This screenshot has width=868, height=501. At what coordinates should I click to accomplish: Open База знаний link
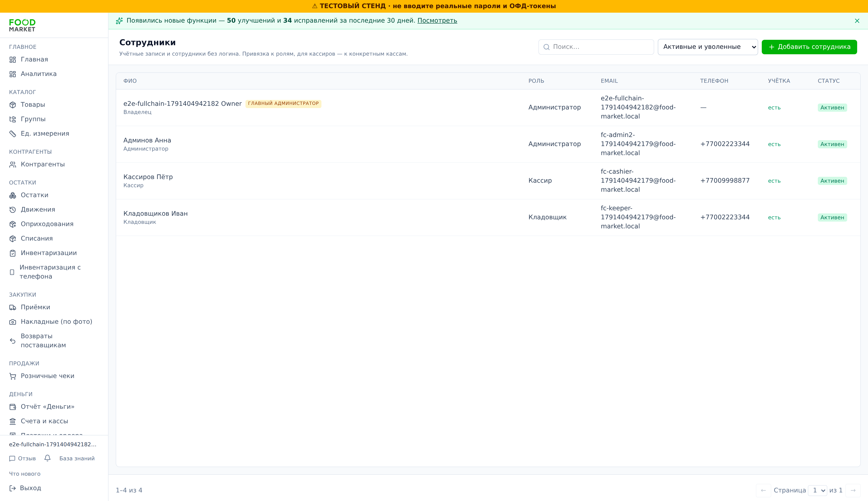[x=77, y=458]
